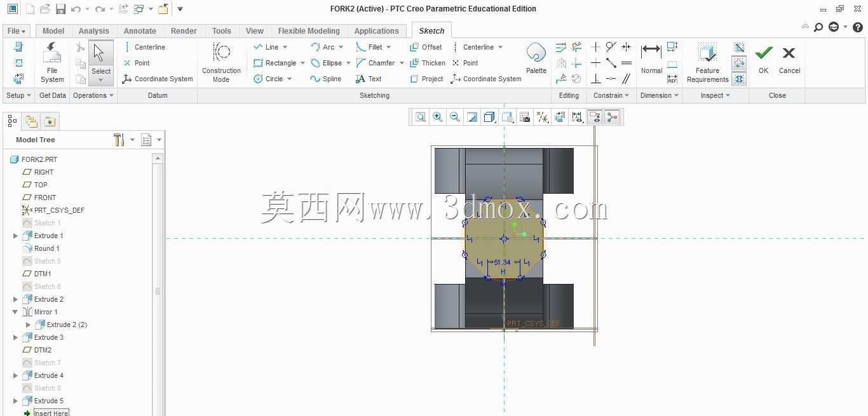Collapse the Mirror 1 tree node
The image size is (868, 416).
point(15,312)
